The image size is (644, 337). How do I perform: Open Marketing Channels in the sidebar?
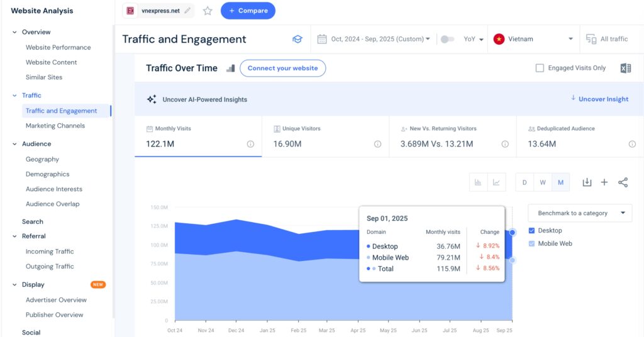pos(55,126)
